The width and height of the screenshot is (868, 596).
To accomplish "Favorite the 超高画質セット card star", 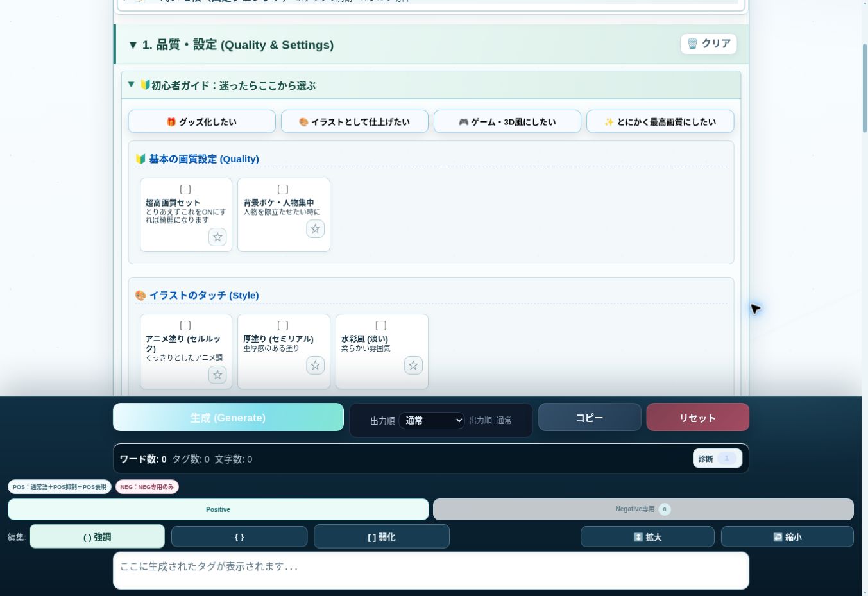I will click(x=217, y=237).
